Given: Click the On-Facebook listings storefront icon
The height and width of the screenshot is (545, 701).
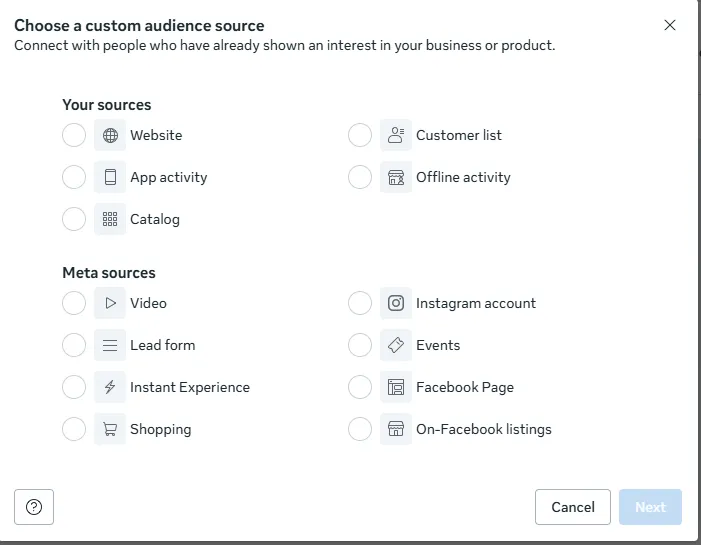Looking at the screenshot, I should (x=396, y=429).
